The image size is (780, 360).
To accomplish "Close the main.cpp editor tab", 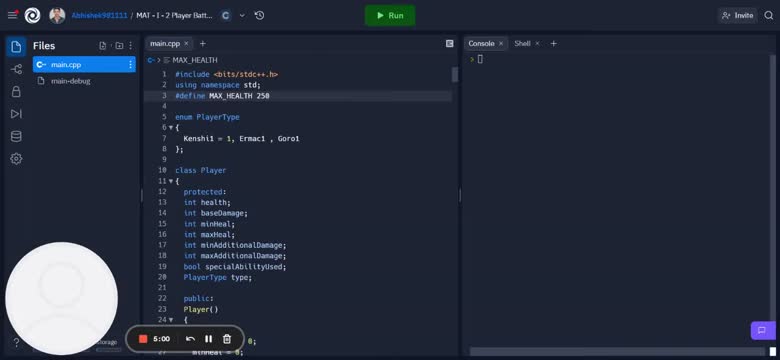I will (186, 43).
